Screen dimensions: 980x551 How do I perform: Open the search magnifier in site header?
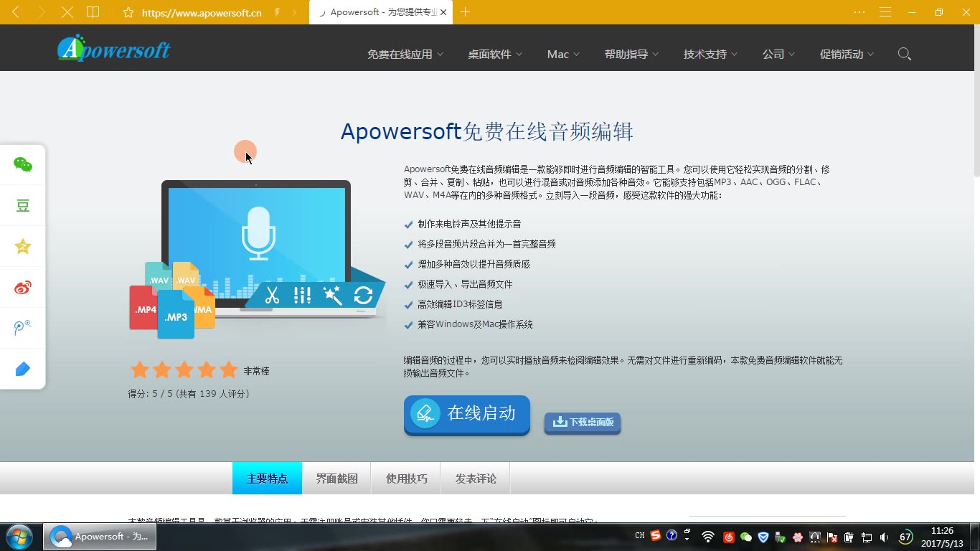pos(904,54)
